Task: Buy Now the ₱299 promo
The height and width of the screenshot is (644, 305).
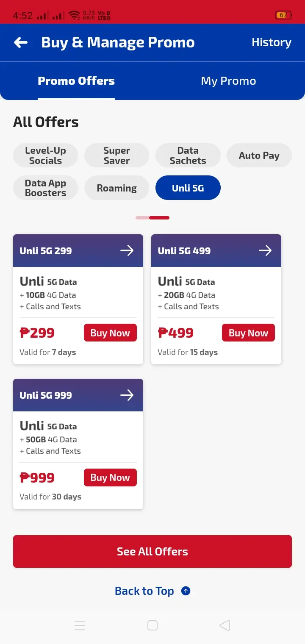Action: tap(110, 333)
